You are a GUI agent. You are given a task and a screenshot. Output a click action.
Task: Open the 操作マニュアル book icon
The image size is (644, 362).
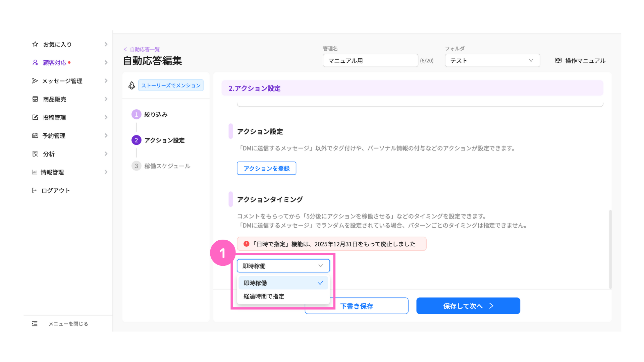[x=558, y=61]
